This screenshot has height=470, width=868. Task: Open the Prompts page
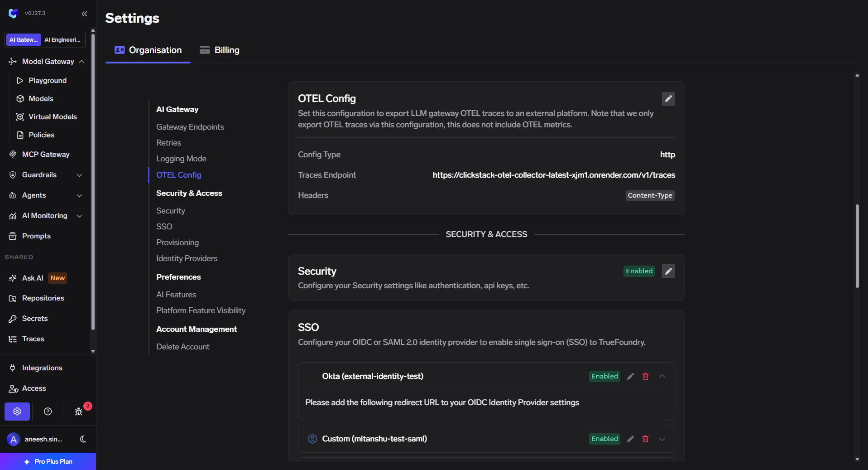(x=36, y=236)
